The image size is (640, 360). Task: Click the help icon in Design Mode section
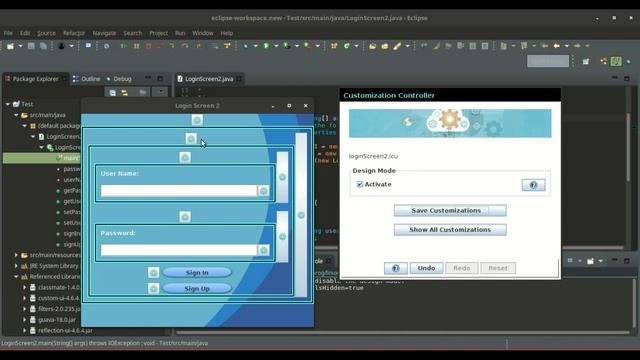pos(533,185)
